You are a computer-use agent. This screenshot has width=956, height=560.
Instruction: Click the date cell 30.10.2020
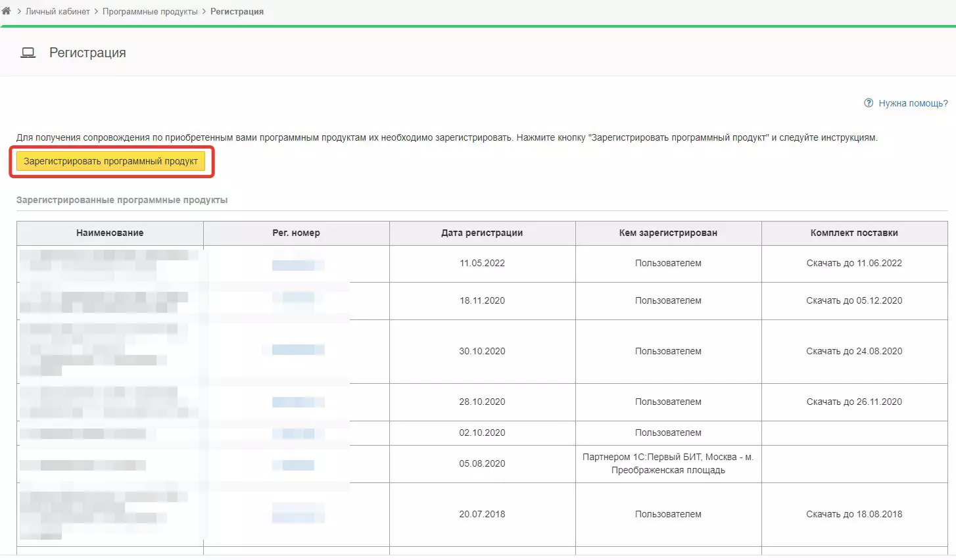(x=482, y=351)
